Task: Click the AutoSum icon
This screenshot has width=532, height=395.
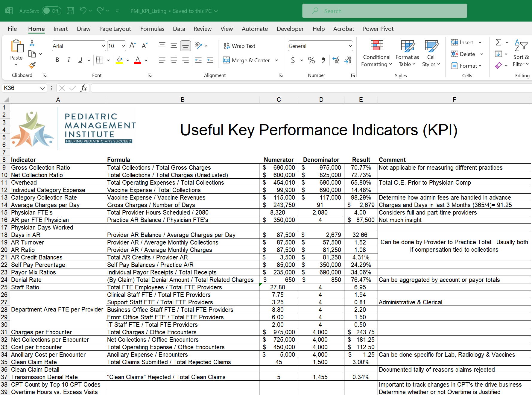Action: 498,42
